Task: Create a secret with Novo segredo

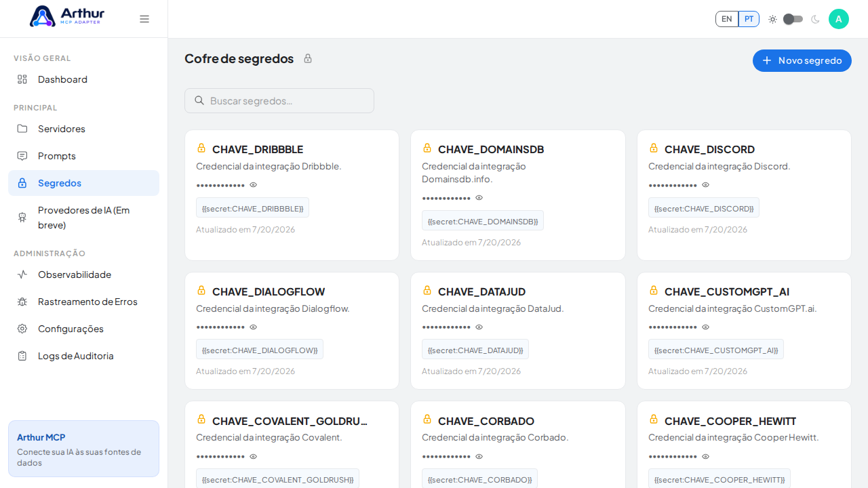Action: tap(802, 60)
